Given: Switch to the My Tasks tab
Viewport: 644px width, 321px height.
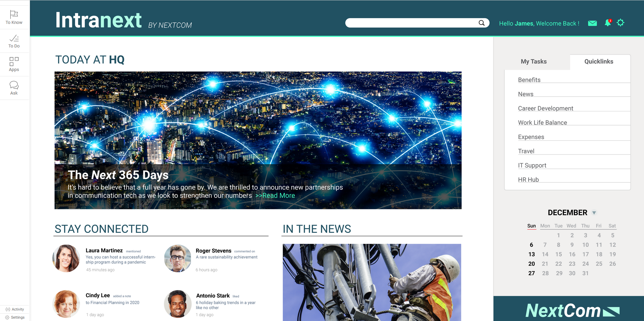Looking at the screenshot, I should coord(534,62).
